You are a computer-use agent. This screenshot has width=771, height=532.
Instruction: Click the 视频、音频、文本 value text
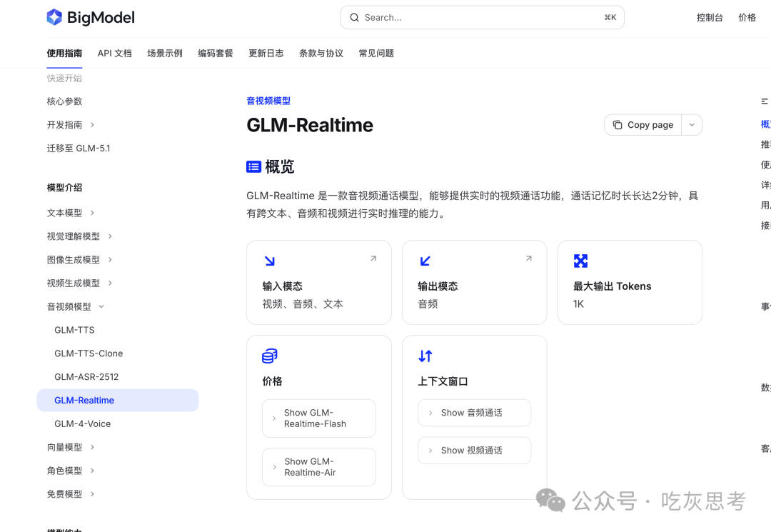pos(303,304)
